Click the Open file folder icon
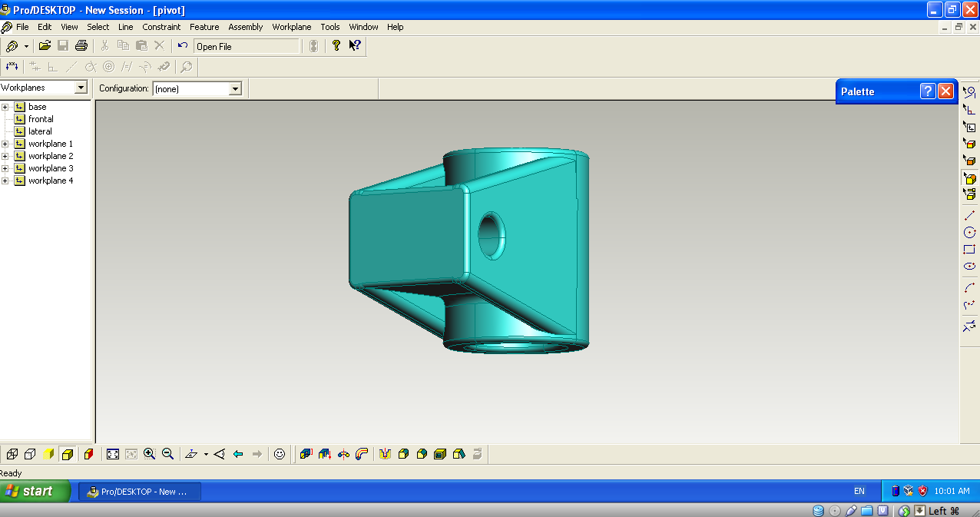The height and width of the screenshot is (517, 980). [45, 46]
